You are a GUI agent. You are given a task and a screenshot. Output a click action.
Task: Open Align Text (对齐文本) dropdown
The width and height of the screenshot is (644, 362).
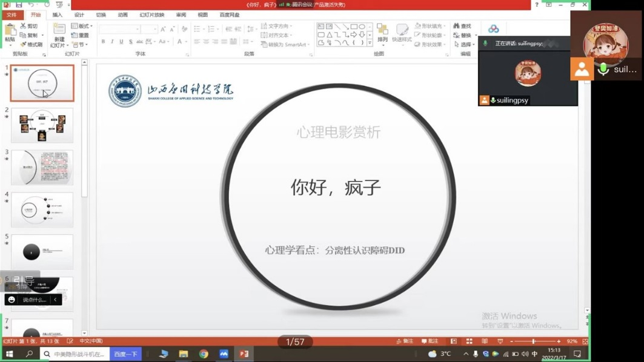[276, 35]
